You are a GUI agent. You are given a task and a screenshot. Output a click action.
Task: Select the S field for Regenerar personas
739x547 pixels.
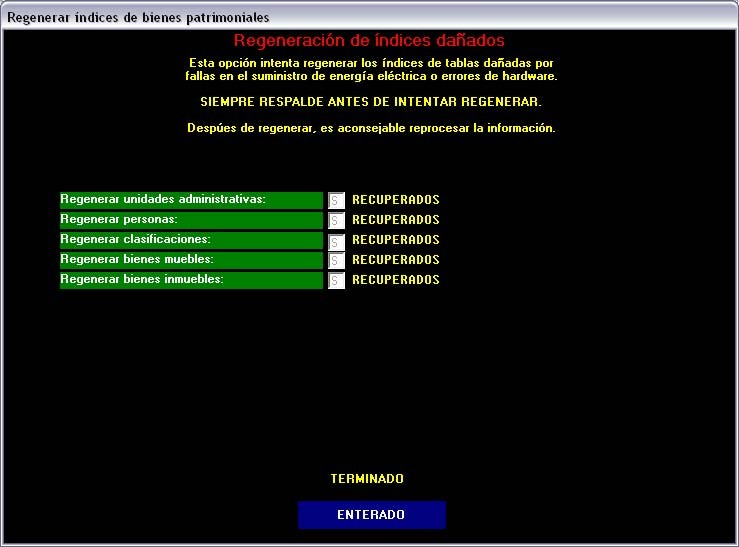point(336,220)
